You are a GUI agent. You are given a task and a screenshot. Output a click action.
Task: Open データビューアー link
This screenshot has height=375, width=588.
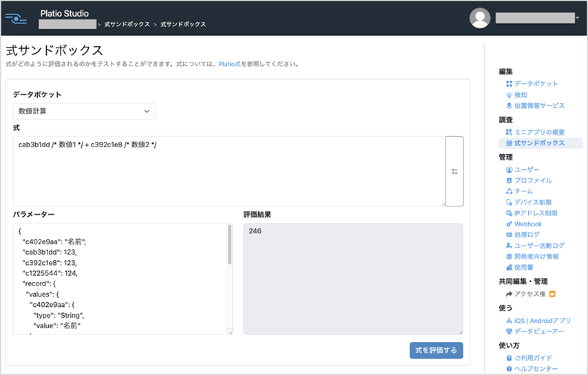point(539,332)
